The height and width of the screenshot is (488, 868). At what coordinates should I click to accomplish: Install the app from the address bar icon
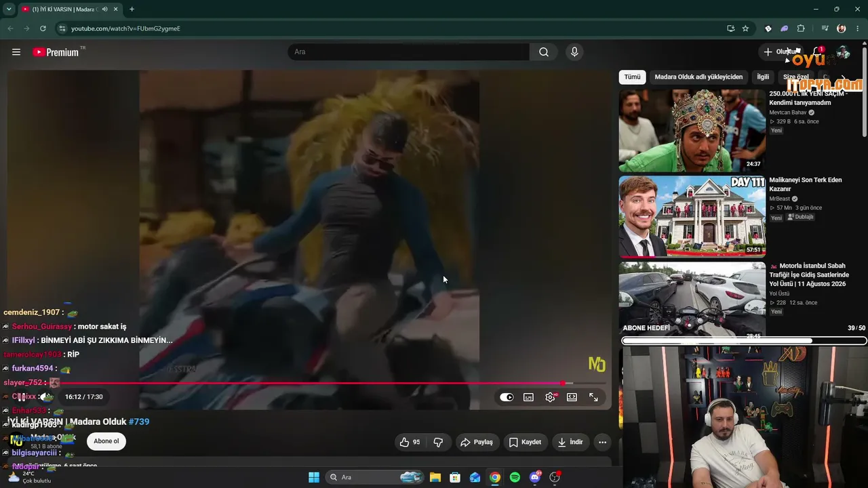[730, 28]
